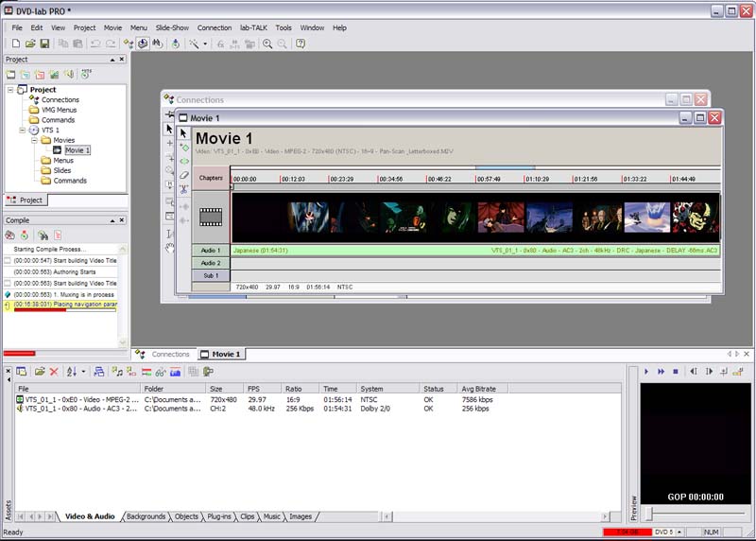Open the sort options dropdown arrow
The image size is (756, 541).
tap(83, 372)
